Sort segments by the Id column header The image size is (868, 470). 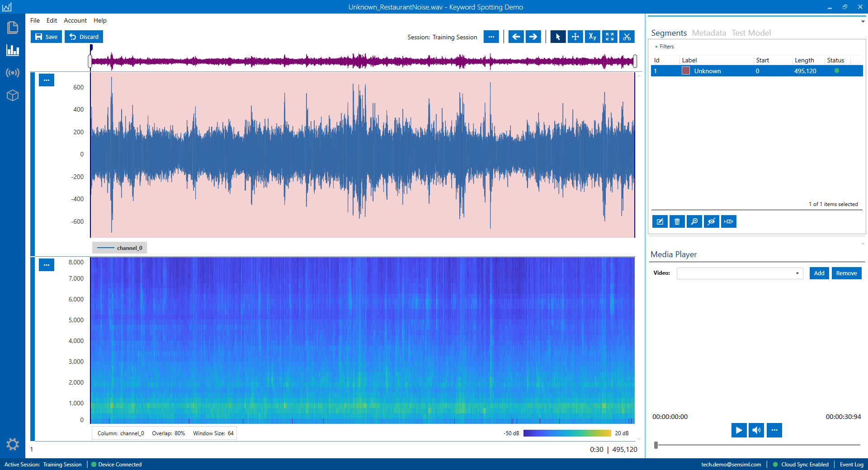pyautogui.click(x=665, y=60)
